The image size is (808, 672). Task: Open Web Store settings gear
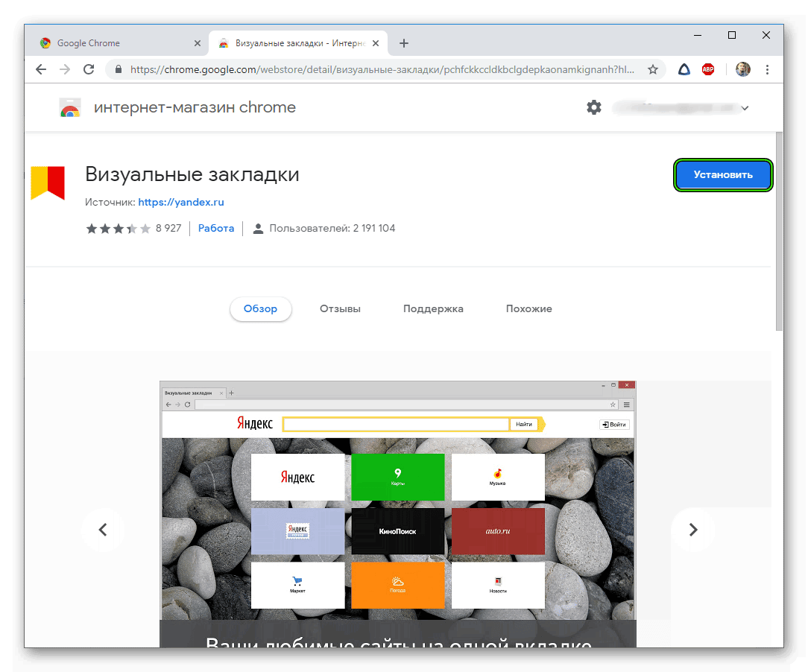click(x=593, y=107)
